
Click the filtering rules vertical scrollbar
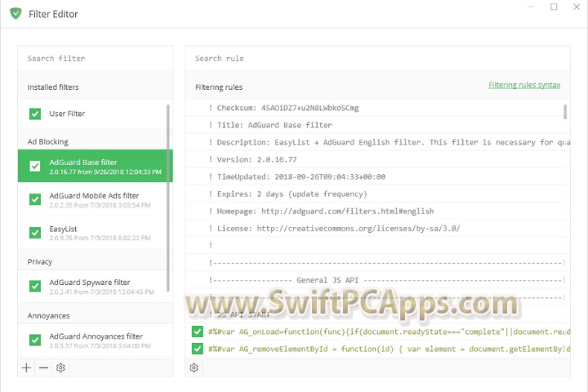tap(565, 111)
